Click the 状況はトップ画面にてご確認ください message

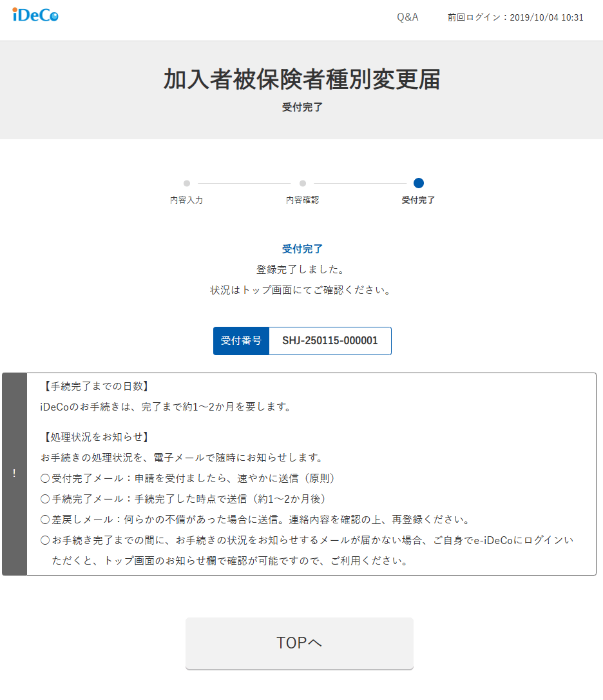click(x=301, y=290)
